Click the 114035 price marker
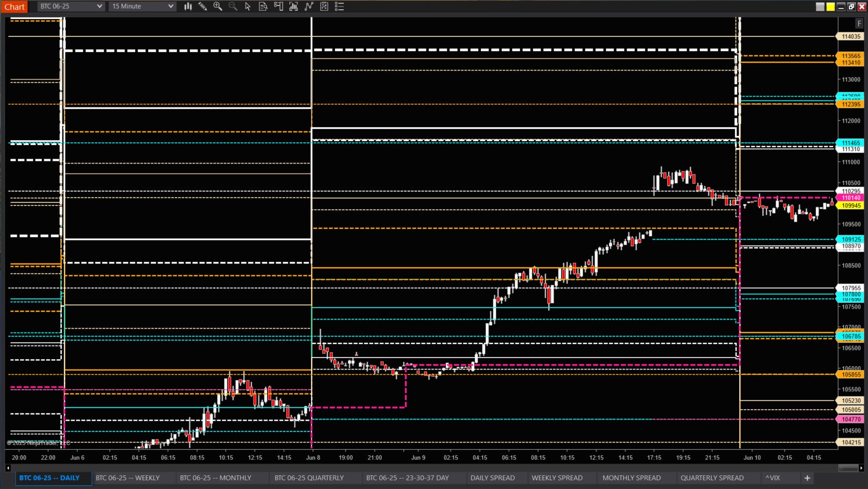The image size is (868, 489). pyautogui.click(x=851, y=36)
